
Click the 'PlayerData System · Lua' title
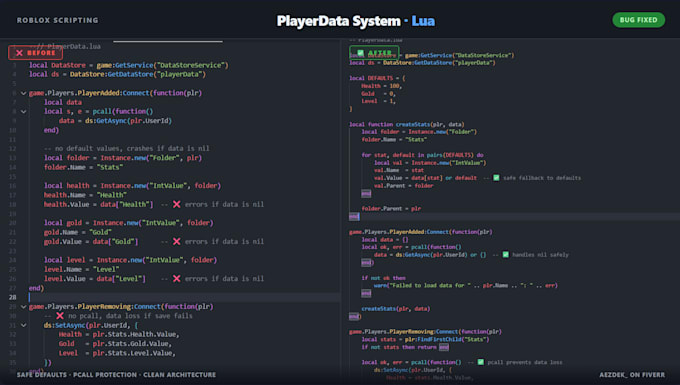[356, 21]
